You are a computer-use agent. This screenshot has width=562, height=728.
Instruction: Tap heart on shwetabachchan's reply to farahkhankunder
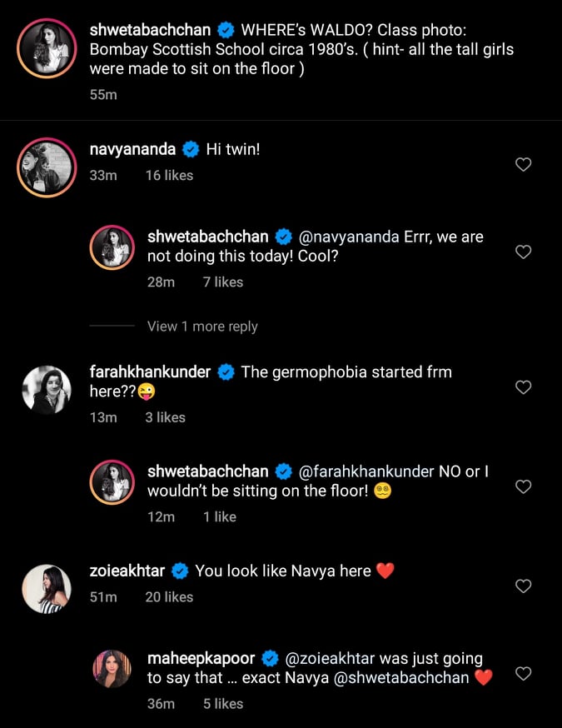coord(523,486)
